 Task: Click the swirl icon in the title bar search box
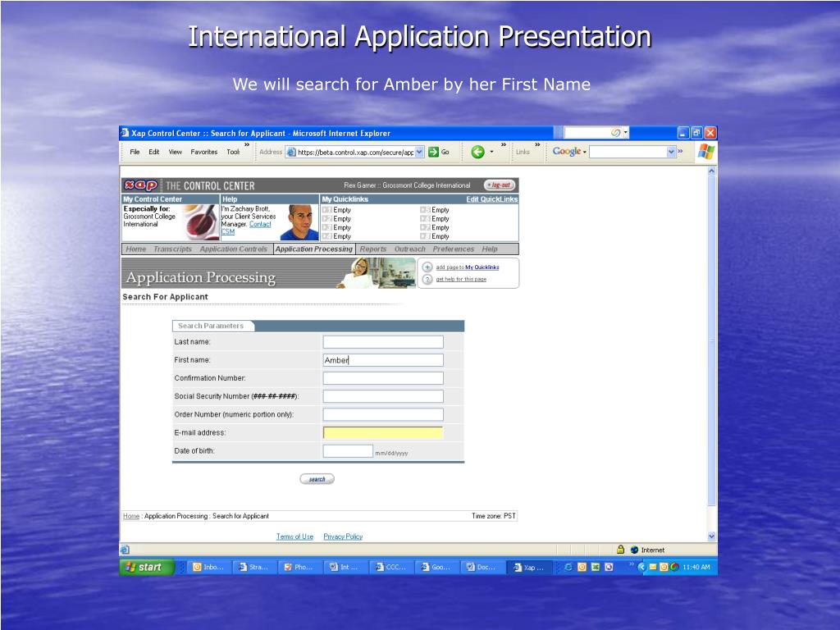coord(615,132)
